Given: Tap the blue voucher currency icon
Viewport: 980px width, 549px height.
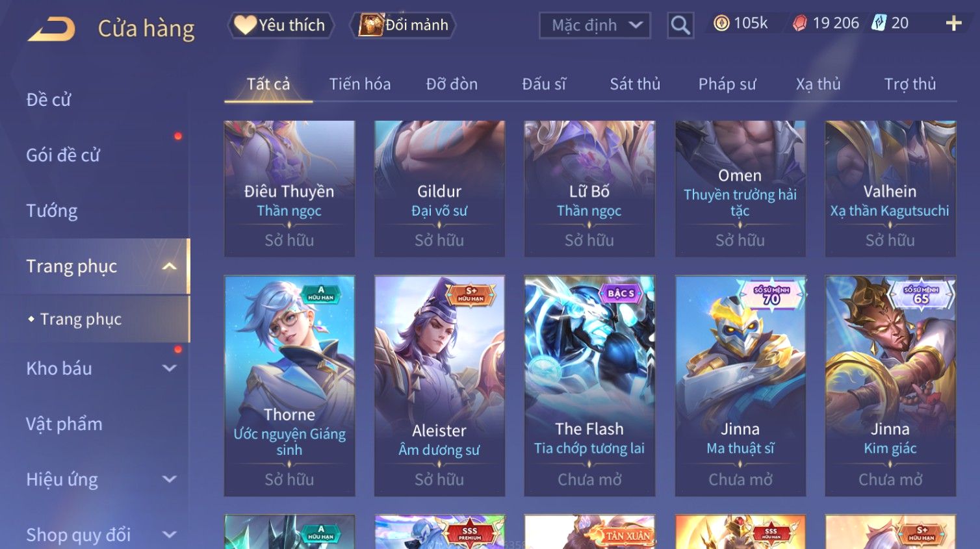Looking at the screenshot, I should [x=879, y=23].
